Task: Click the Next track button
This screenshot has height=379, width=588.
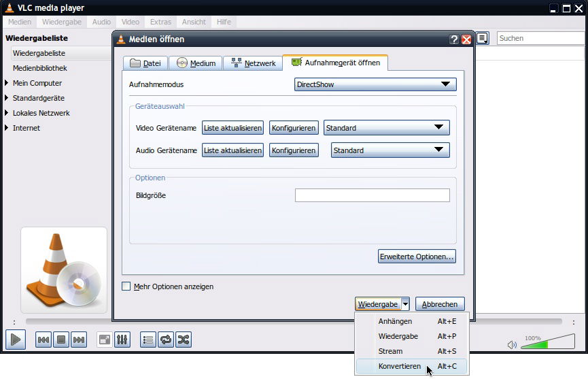Action: click(79, 340)
